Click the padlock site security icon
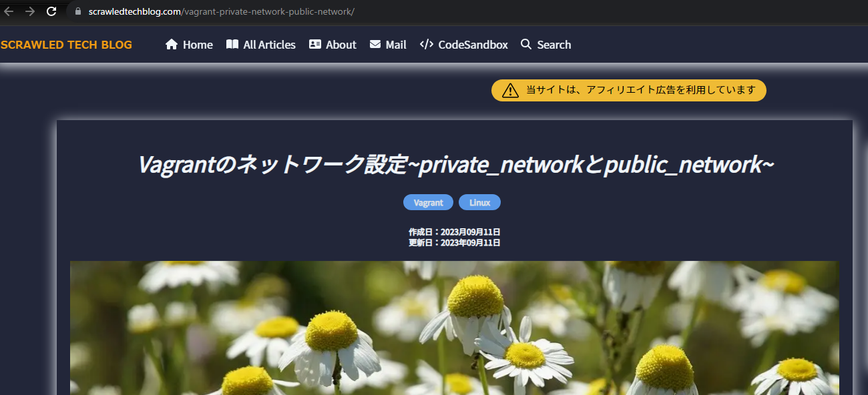The width and height of the screenshot is (868, 395). click(78, 11)
